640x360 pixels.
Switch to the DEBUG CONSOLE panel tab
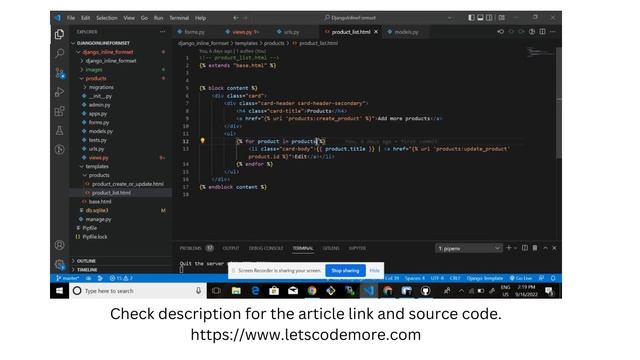266,248
